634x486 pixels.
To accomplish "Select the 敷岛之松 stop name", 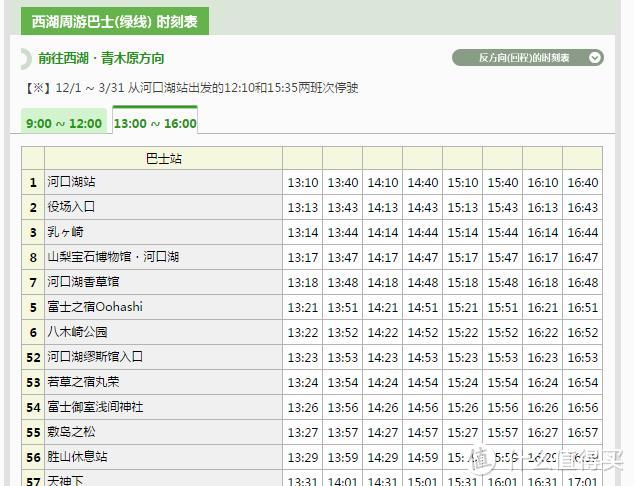I will pos(71,432).
